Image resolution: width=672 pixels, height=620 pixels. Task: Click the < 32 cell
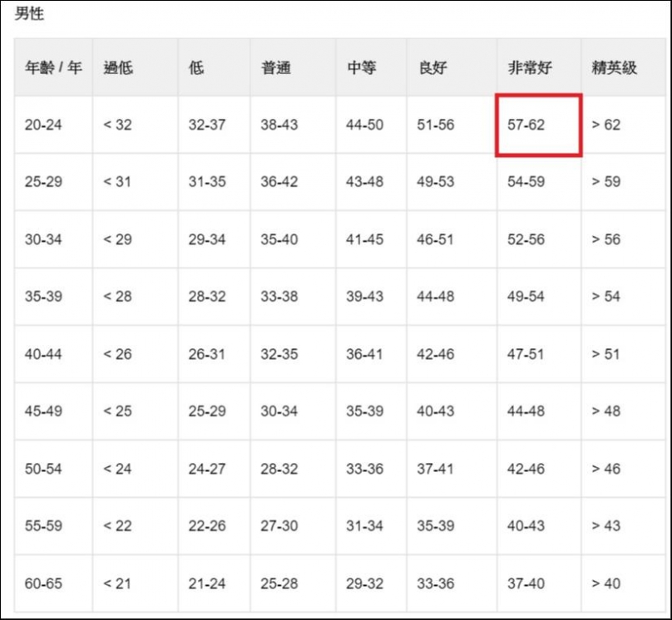point(117,125)
